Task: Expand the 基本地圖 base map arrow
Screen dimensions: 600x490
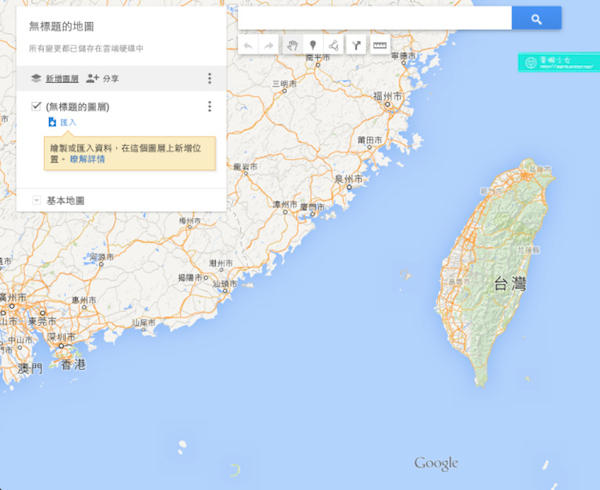Action: click(36, 200)
